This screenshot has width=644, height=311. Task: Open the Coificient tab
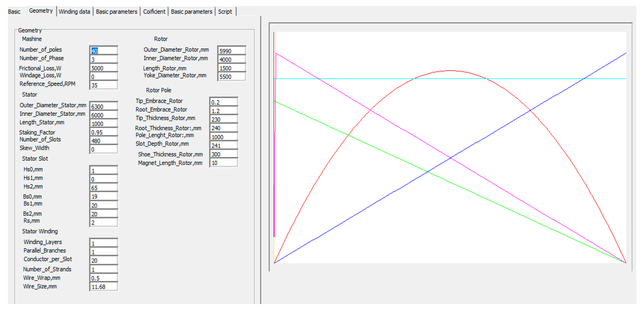tap(154, 12)
